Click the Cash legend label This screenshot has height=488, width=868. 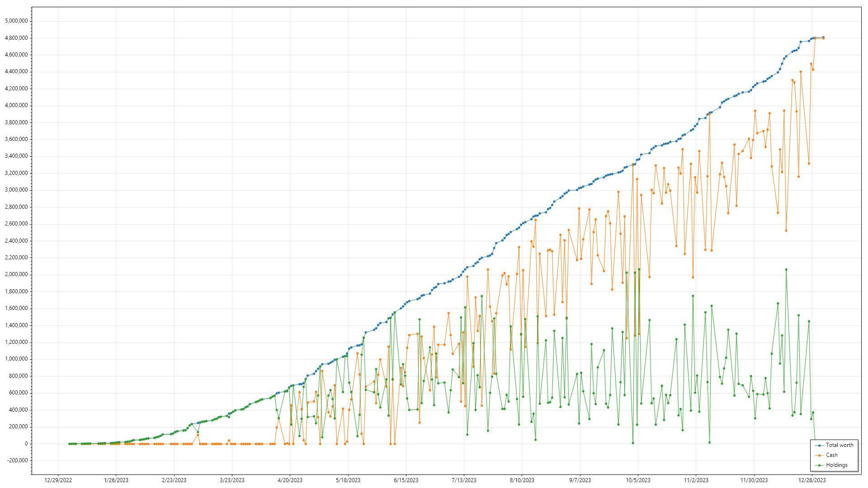pyautogui.click(x=831, y=455)
